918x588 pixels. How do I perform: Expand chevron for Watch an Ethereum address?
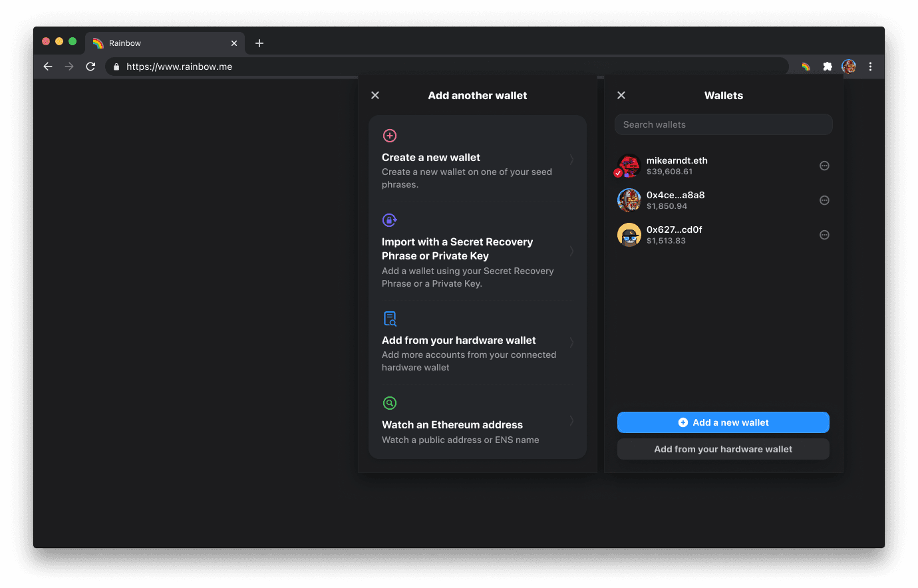click(571, 420)
